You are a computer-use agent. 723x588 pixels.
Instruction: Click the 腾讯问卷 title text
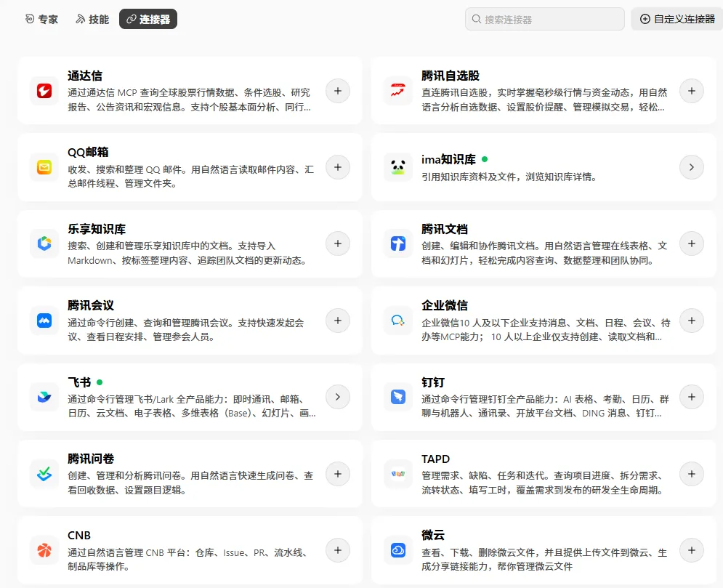coord(91,459)
